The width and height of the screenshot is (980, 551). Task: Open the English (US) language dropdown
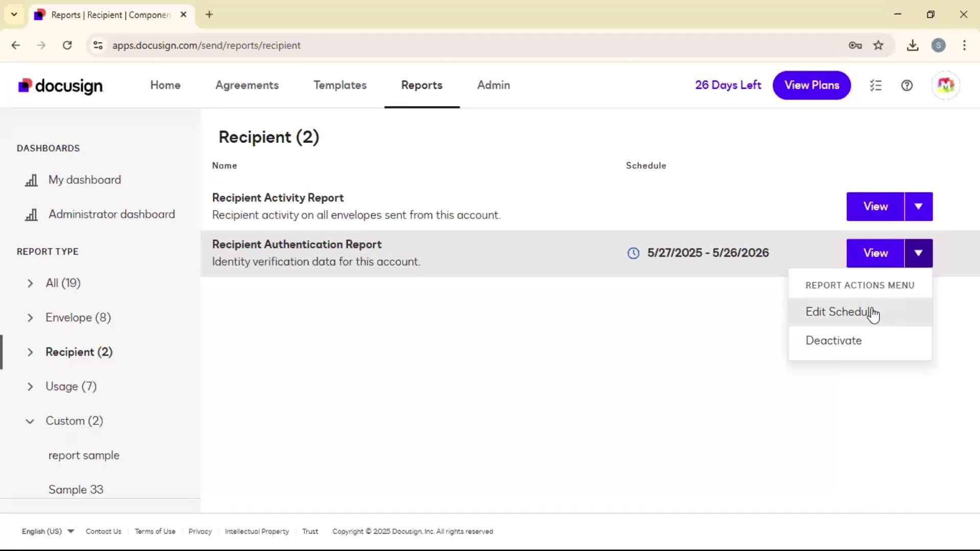click(48, 531)
